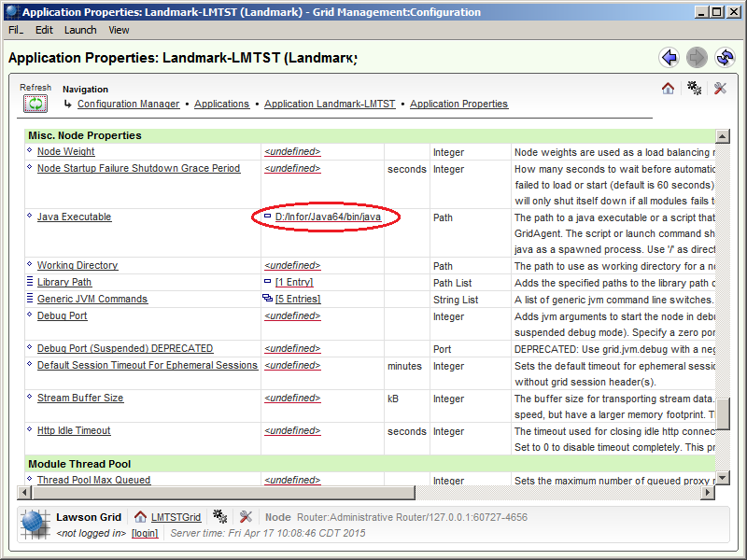Click the Home icon in navigation bar
Viewport: 747px width, 560px height.
669,89
